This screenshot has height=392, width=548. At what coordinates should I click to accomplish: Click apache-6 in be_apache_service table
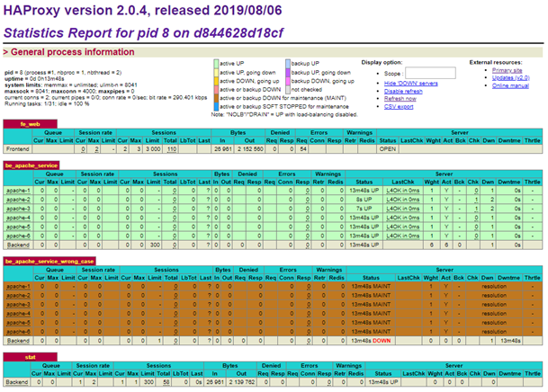click(18, 236)
